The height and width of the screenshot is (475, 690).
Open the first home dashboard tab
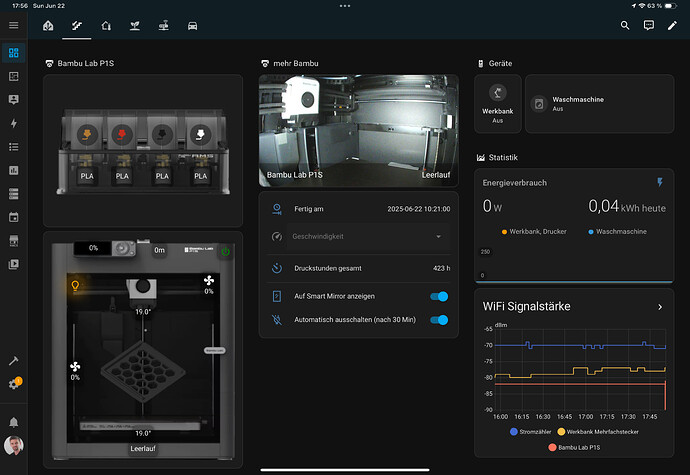[48, 26]
